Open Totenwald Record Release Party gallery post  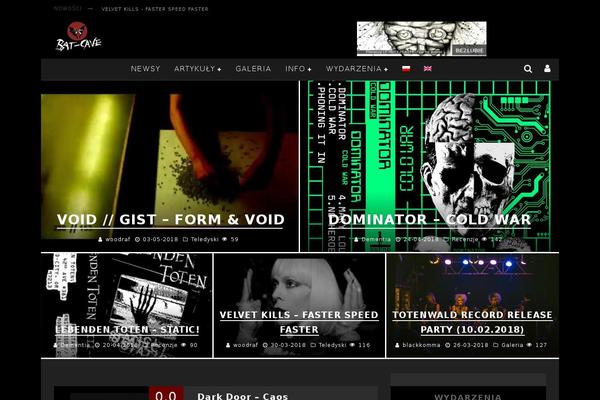click(472, 322)
